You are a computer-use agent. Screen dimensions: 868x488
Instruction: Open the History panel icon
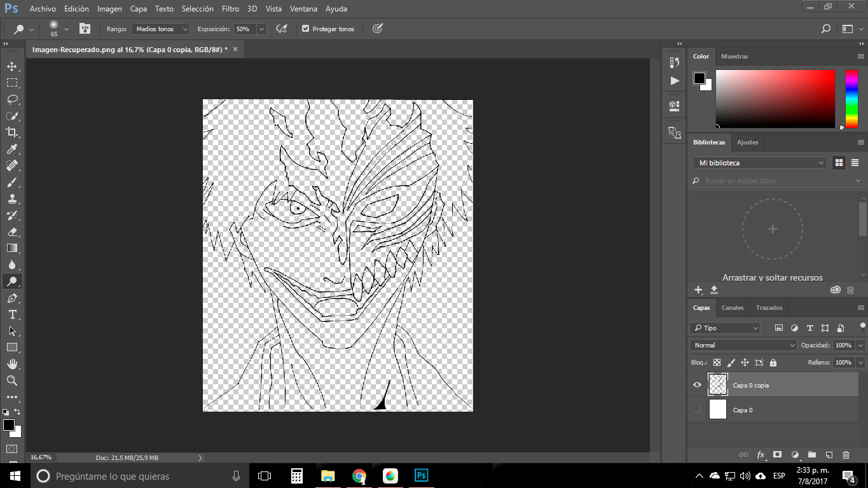[675, 62]
